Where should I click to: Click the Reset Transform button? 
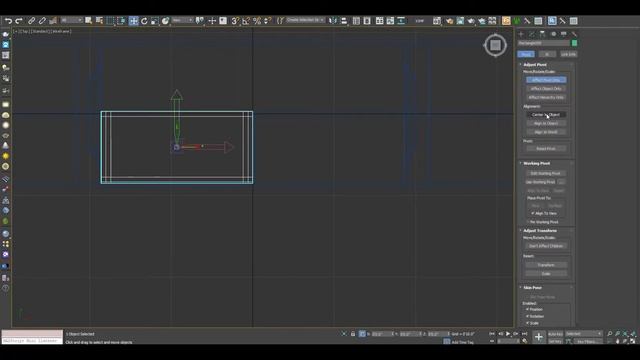pyautogui.click(x=546, y=265)
